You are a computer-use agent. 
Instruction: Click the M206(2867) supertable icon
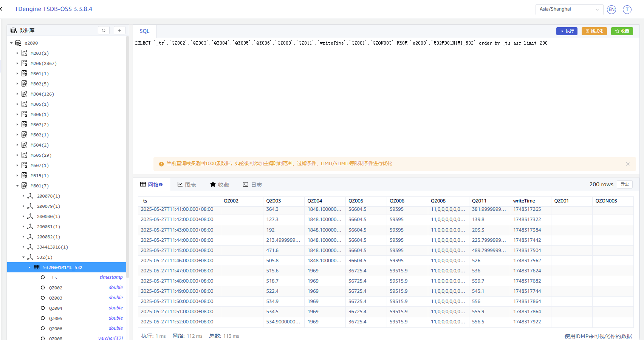point(25,63)
